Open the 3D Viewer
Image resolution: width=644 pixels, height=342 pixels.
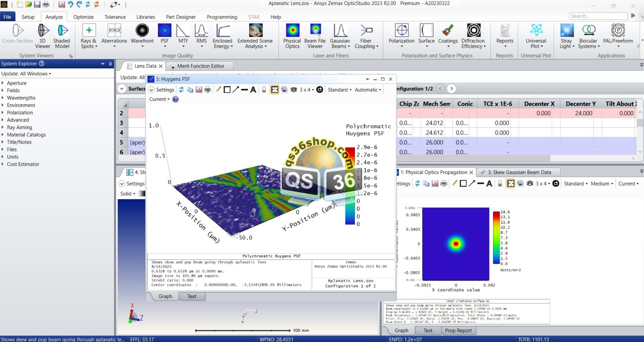(43, 36)
